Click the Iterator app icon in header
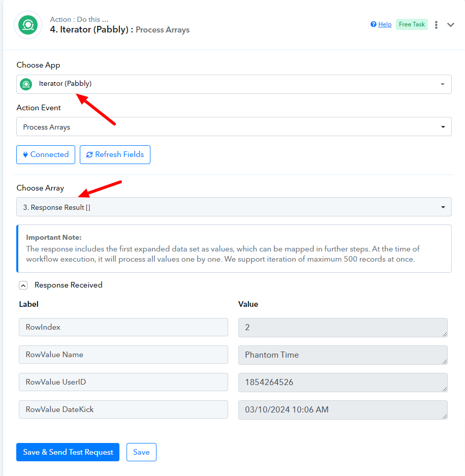465x476 pixels. coord(28,25)
